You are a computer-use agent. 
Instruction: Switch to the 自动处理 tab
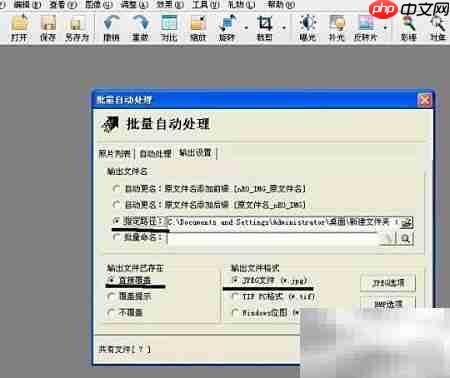[x=155, y=154]
